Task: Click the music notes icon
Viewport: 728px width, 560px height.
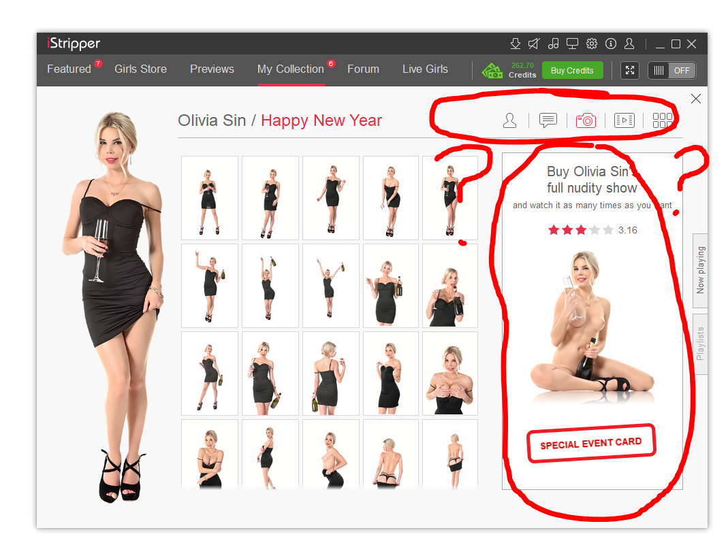Action: click(x=554, y=44)
